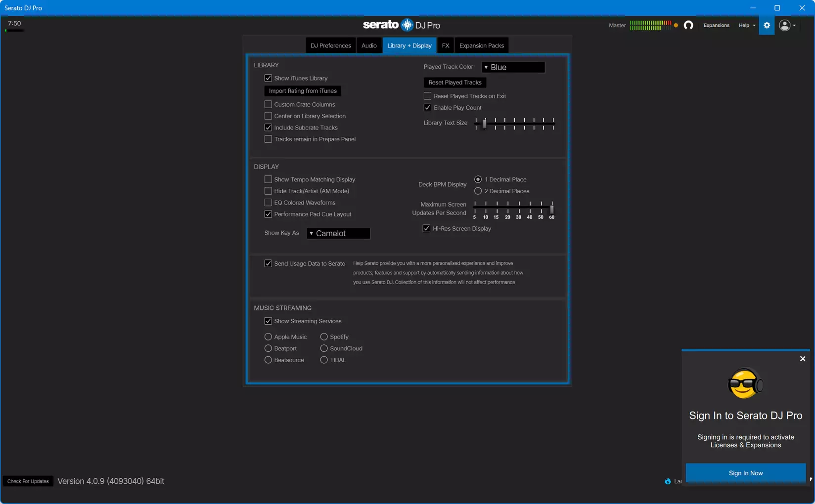Switch to Audio tab
Image resolution: width=815 pixels, height=504 pixels.
pyautogui.click(x=369, y=45)
